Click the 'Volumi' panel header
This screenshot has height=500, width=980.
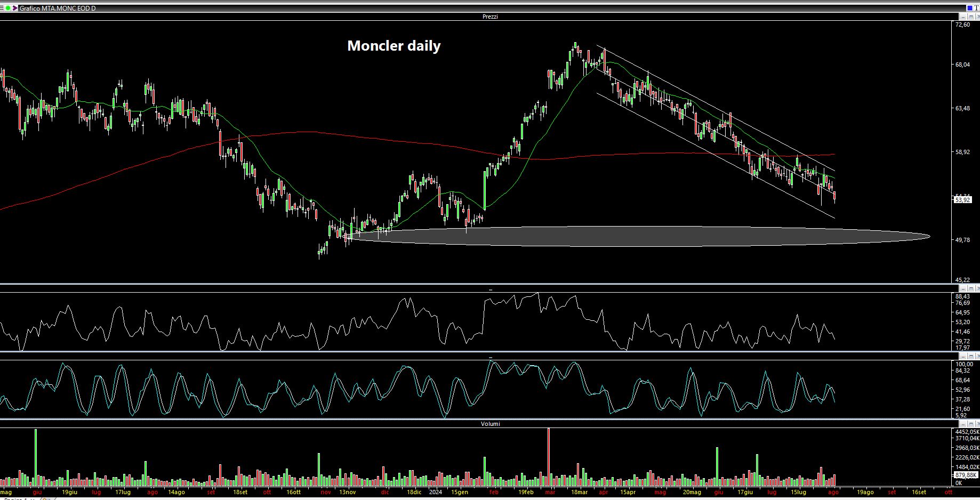coord(490,424)
